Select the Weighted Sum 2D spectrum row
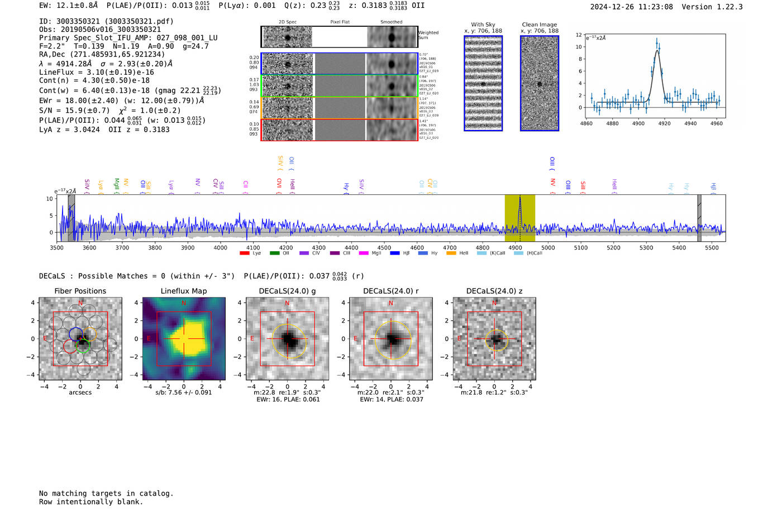This screenshot has height=532, width=782. point(340,37)
